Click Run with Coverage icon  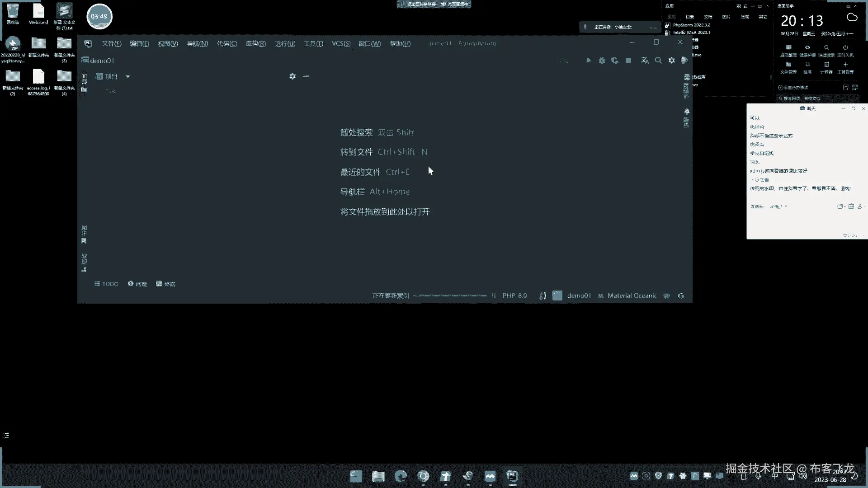[615, 60]
